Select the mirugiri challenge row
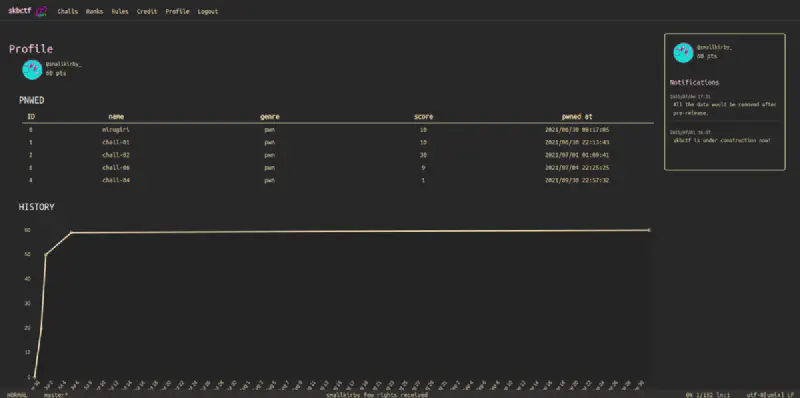Screen dimensions: 800x398 [338, 130]
